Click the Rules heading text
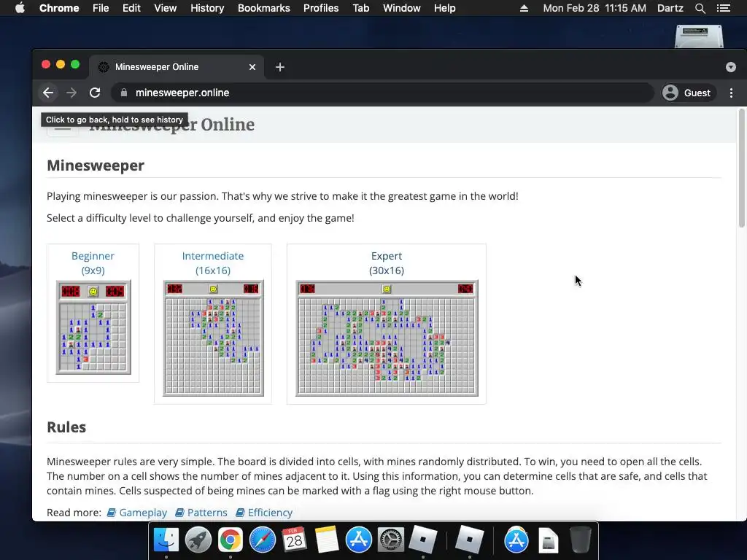The image size is (747, 560). [66, 427]
